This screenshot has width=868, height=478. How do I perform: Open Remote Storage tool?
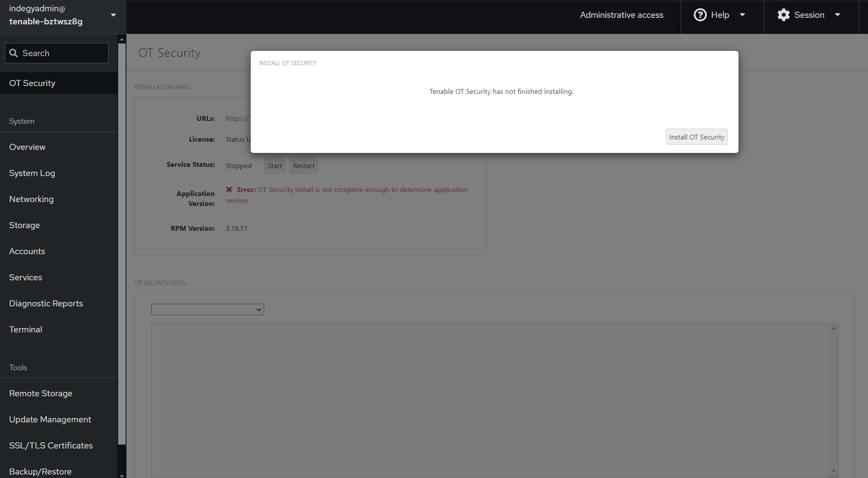(x=59, y=393)
